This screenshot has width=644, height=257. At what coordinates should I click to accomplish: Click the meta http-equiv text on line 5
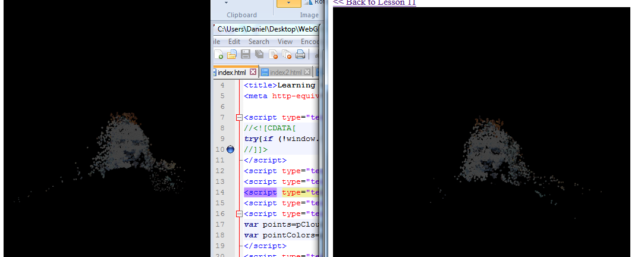coord(281,96)
